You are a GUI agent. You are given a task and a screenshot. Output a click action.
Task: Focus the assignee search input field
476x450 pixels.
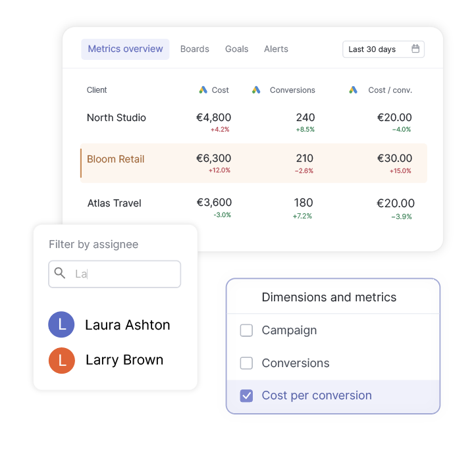coord(115,274)
